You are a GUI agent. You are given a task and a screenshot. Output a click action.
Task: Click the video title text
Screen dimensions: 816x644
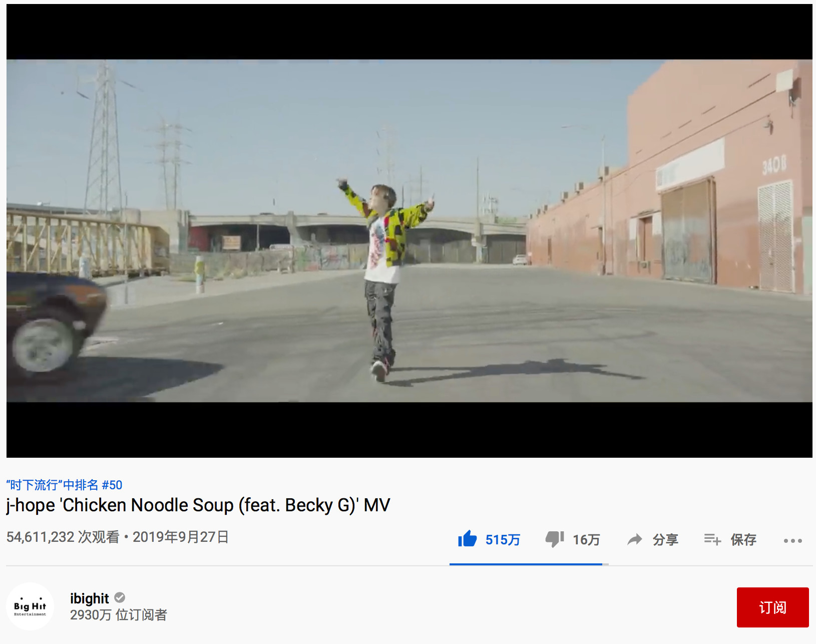(198, 505)
